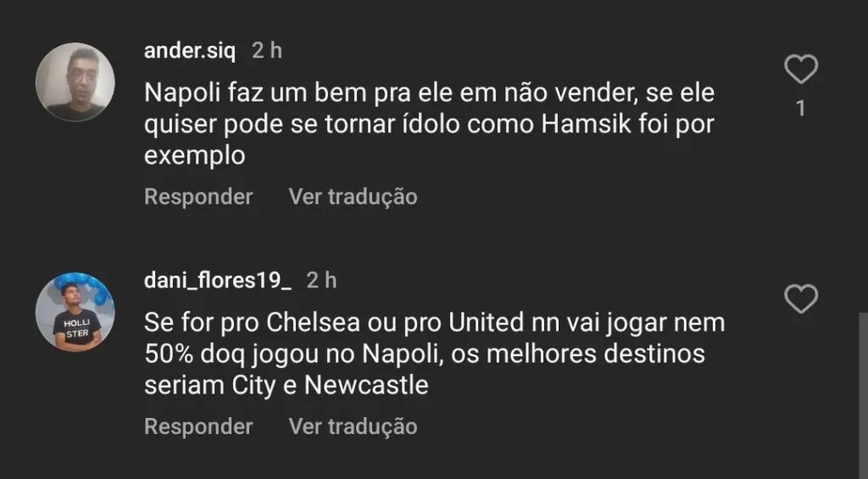Like the comment by ander.siq
Image resolution: width=868 pixels, height=479 pixels.
click(800, 70)
